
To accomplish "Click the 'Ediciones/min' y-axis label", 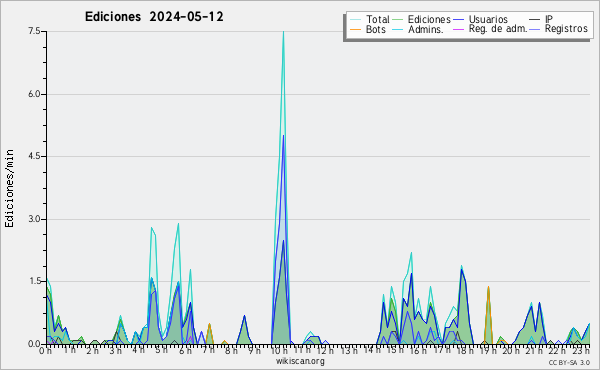I will click(x=9, y=188).
